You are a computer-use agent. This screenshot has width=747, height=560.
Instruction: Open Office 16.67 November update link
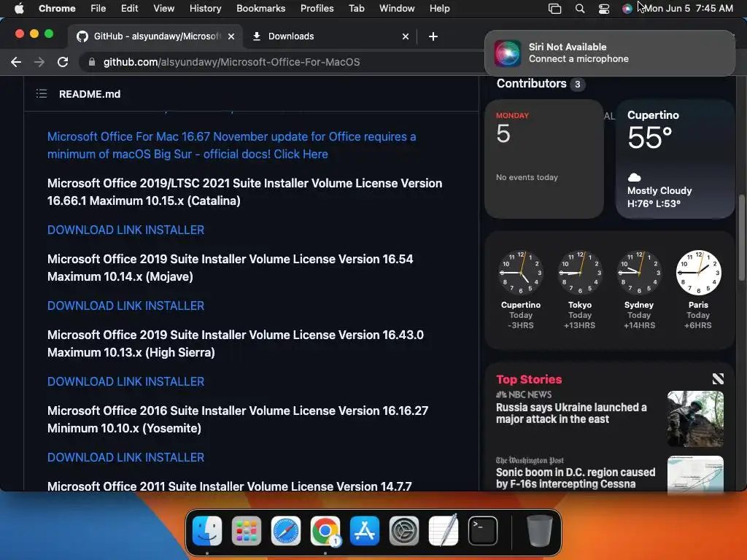pyautogui.click(x=231, y=145)
